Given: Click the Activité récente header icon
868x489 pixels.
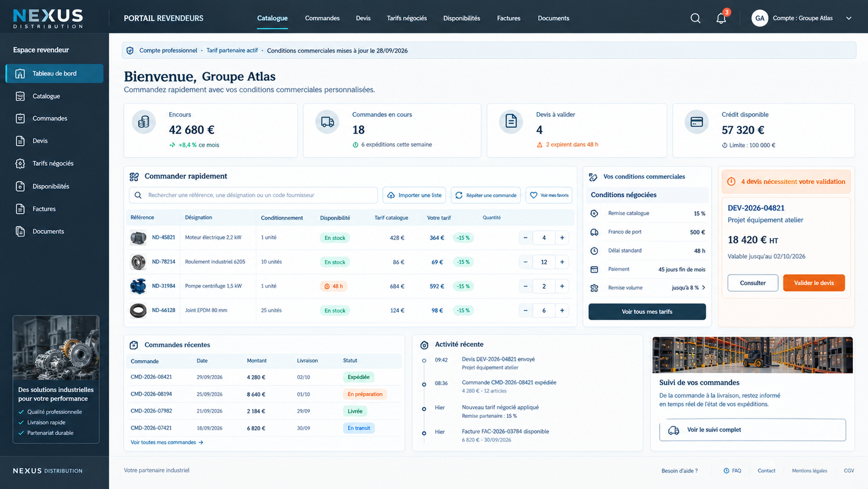Looking at the screenshot, I should 424,345.
